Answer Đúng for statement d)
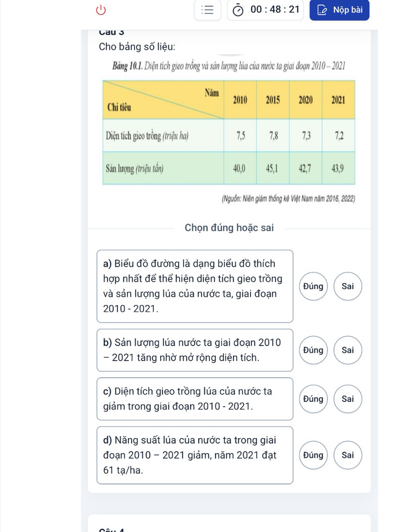 [313, 455]
